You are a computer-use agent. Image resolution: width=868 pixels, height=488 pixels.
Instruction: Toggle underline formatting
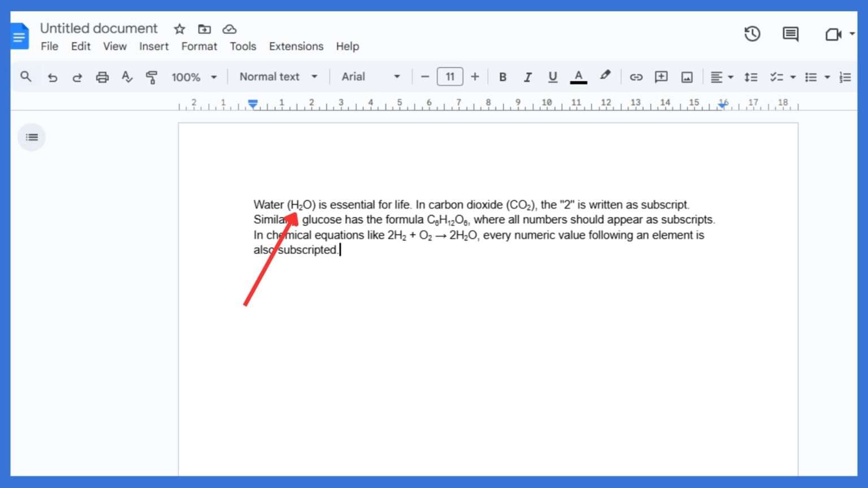[552, 76]
